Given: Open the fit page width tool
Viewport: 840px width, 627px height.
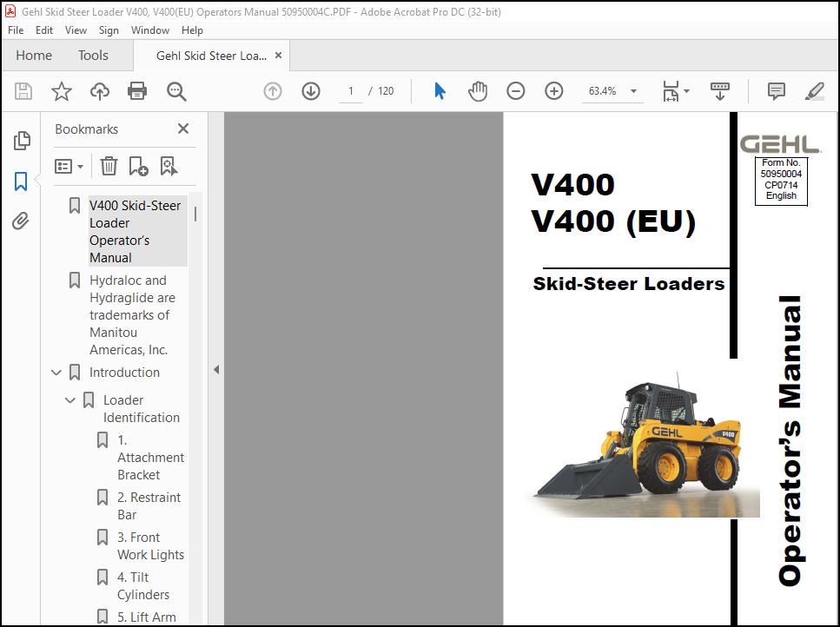Looking at the screenshot, I should click(x=671, y=91).
